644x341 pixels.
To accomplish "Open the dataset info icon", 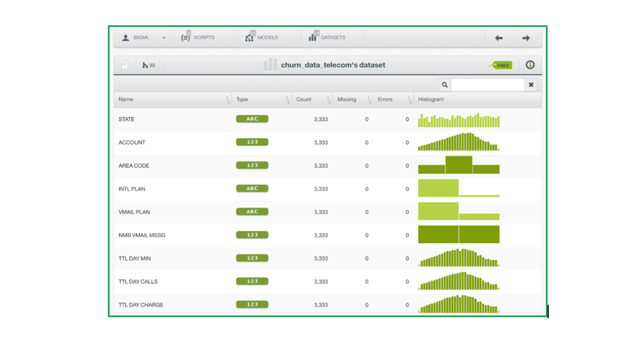I will 530,65.
